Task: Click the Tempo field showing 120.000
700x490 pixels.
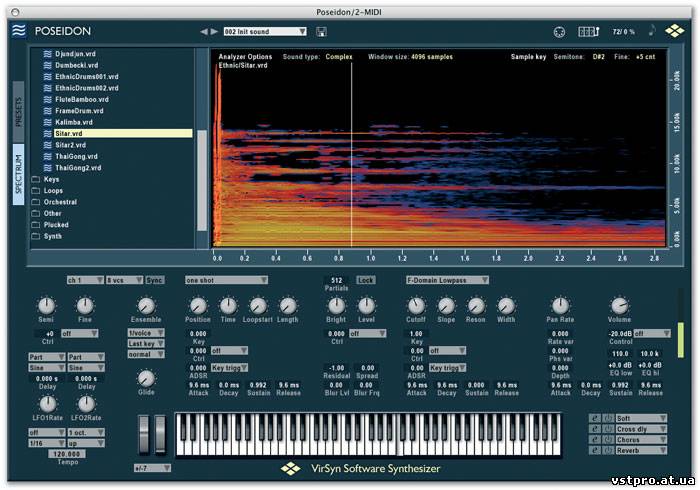Action: tap(67, 454)
